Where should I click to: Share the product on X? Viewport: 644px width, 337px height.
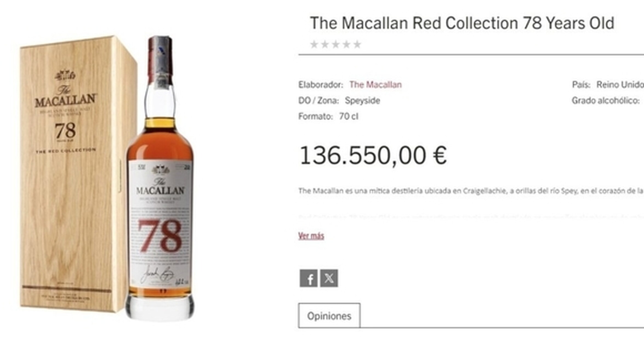click(329, 278)
